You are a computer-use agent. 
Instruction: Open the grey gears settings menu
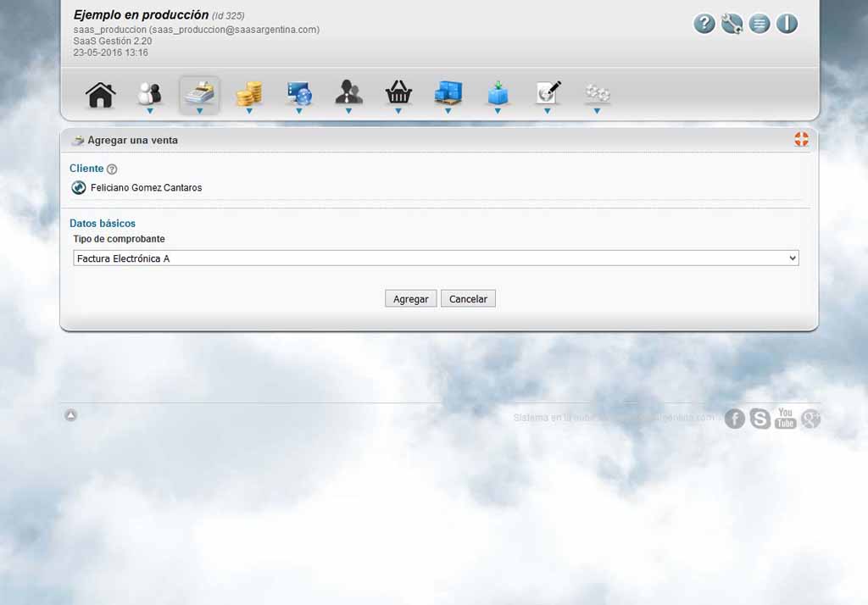598,95
